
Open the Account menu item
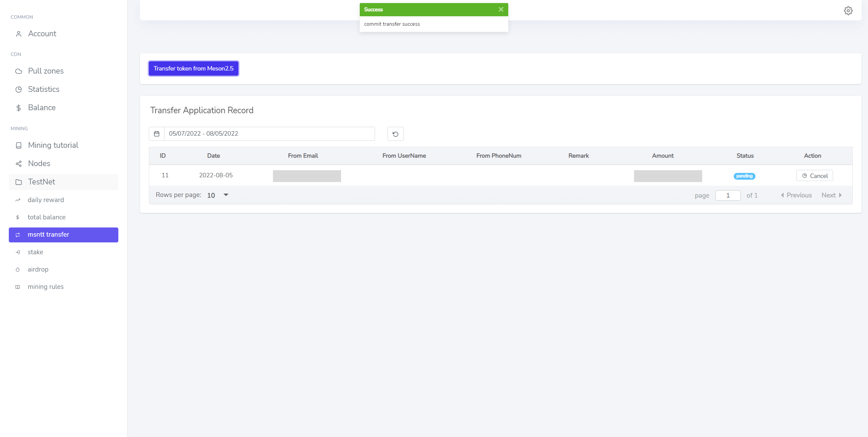point(64,34)
